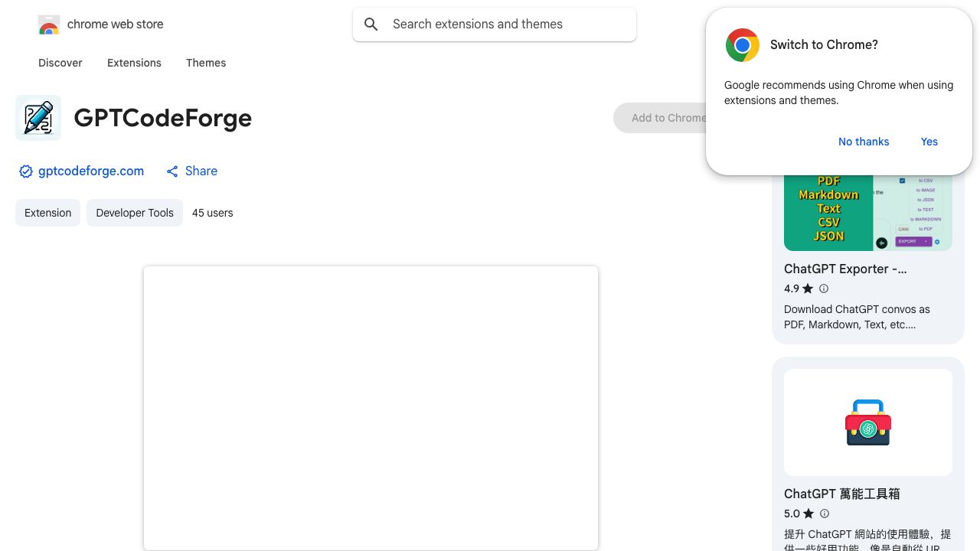Click the Add to Chrome button

tap(660, 118)
